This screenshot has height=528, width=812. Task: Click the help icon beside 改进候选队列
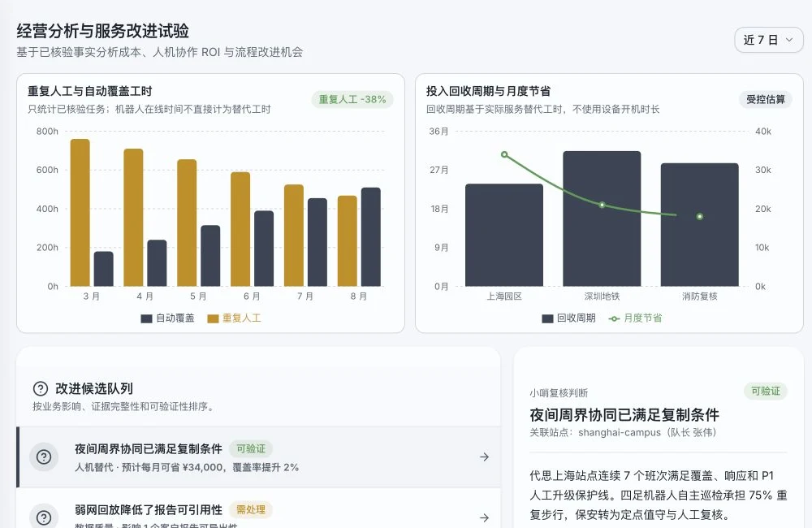tap(41, 388)
